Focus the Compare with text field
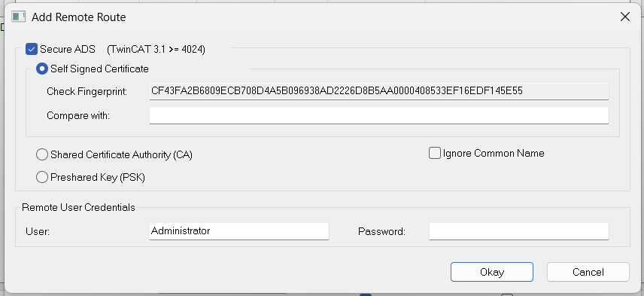The width and height of the screenshot is (644, 296). click(378, 115)
